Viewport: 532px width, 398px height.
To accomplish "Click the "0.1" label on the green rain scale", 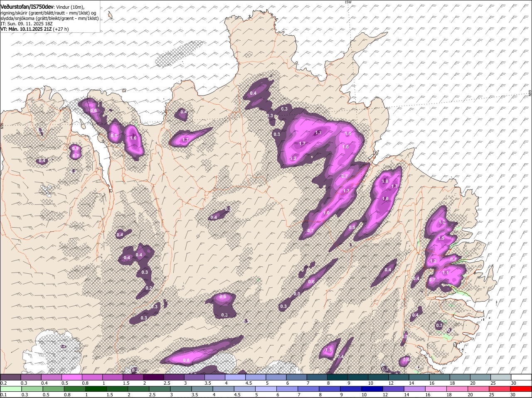I will pos(3,395).
